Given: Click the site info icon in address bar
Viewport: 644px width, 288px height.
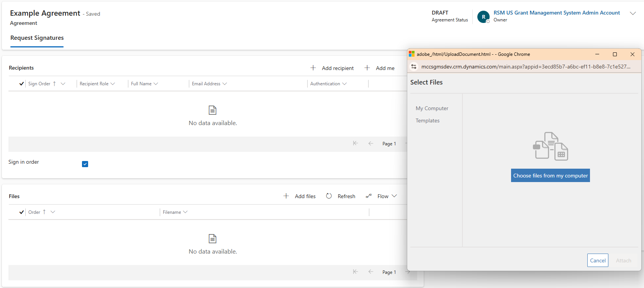Looking at the screenshot, I should coord(414,67).
